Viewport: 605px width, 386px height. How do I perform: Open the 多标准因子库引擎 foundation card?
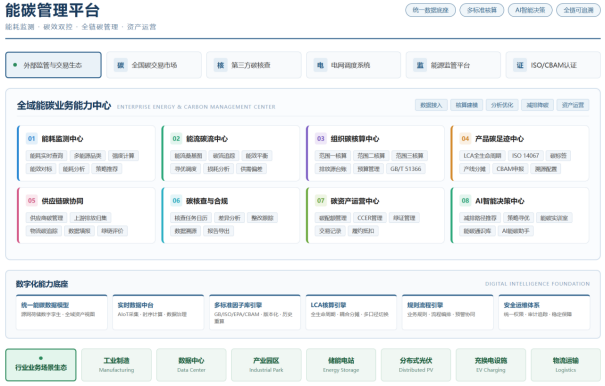click(255, 312)
